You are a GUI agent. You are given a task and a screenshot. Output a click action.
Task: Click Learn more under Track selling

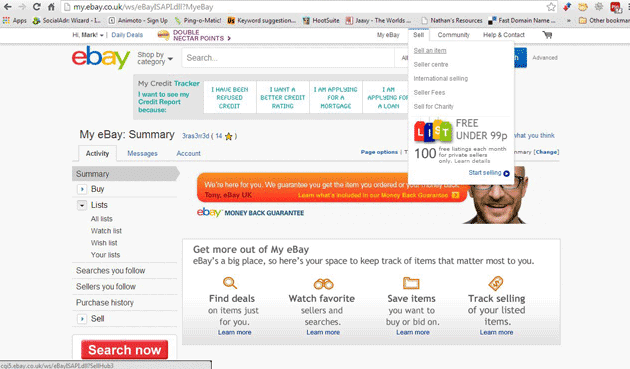[496, 332]
